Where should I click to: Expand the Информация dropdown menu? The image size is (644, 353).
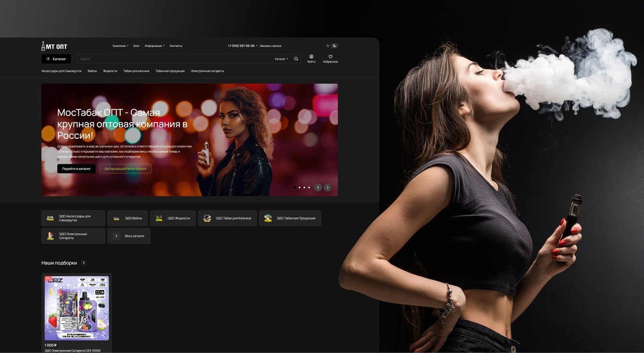click(155, 46)
